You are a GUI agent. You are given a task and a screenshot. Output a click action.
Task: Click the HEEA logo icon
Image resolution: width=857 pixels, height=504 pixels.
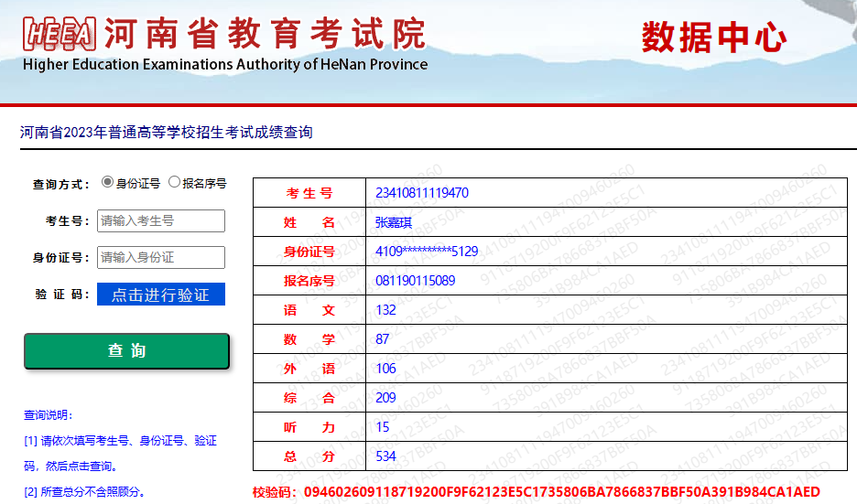click(x=60, y=34)
